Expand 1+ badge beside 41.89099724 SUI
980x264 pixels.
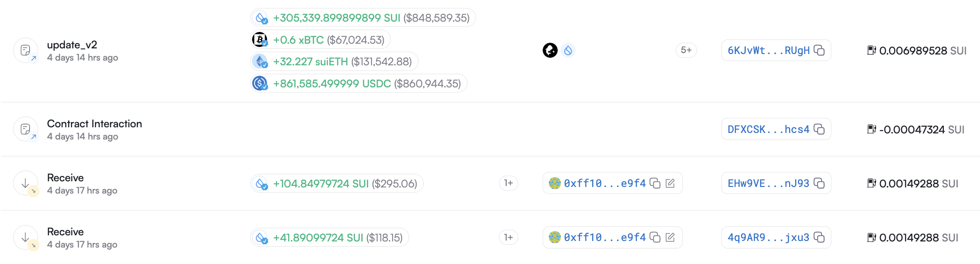click(x=508, y=237)
